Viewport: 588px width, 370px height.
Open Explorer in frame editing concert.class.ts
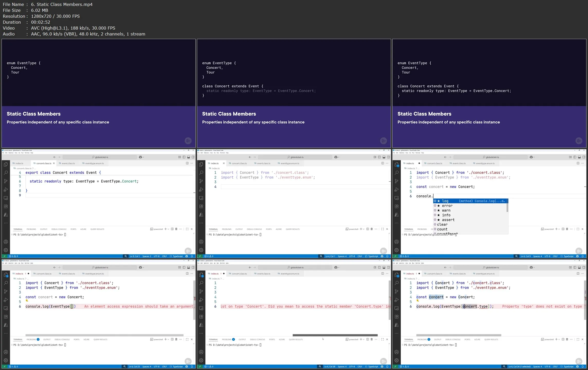pos(6,164)
